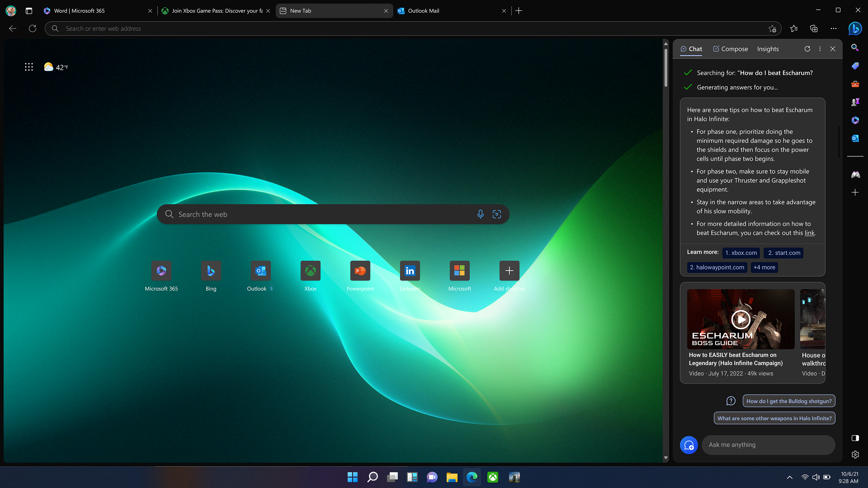
Task: Open File Explorer from taskbar
Action: tap(452, 477)
